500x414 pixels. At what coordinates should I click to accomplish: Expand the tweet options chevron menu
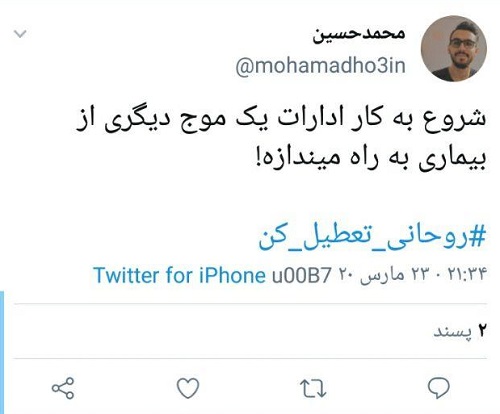(x=20, y=34)
